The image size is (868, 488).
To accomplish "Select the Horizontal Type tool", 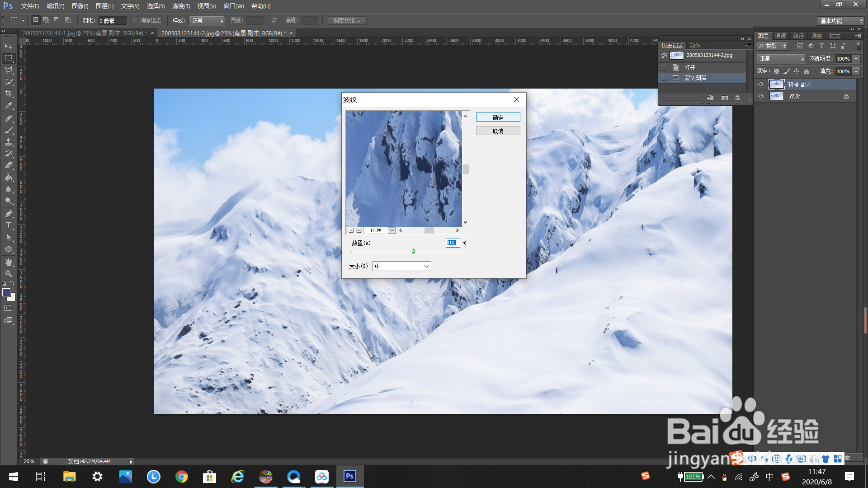I will (9, 225).
